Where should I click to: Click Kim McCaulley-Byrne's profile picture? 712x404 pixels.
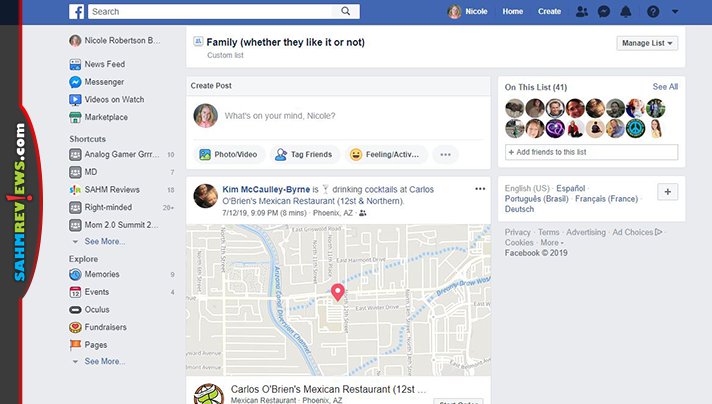tap(206, 196)
